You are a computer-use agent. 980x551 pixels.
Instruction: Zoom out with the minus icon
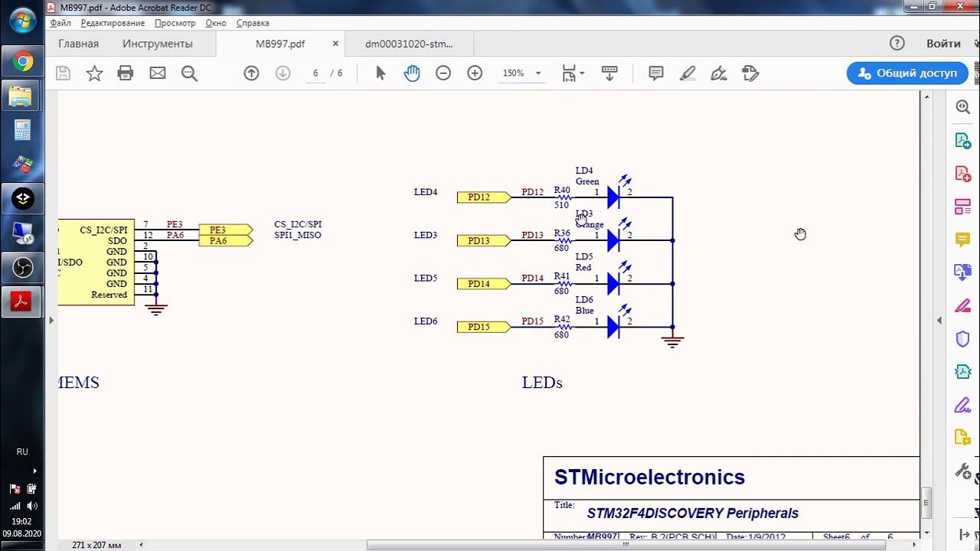[x=443, y=73]
